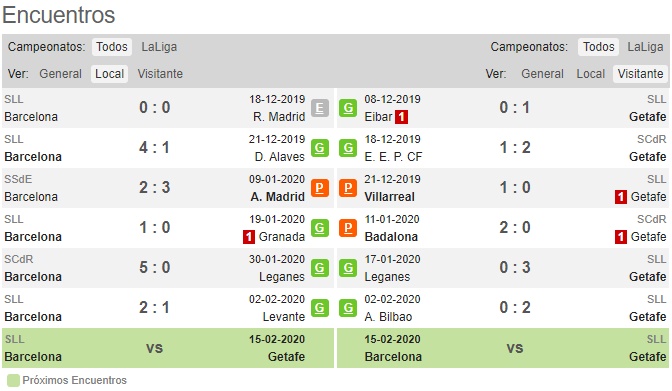
Task: Click the green G badge beside A. Bilbao
Action: (x=348, y=308)
